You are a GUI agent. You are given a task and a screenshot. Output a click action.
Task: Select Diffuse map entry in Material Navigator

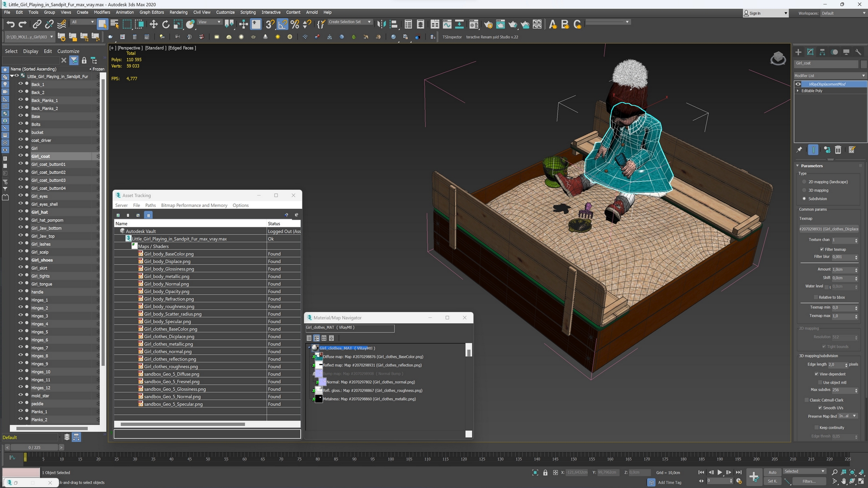point(373,357)
